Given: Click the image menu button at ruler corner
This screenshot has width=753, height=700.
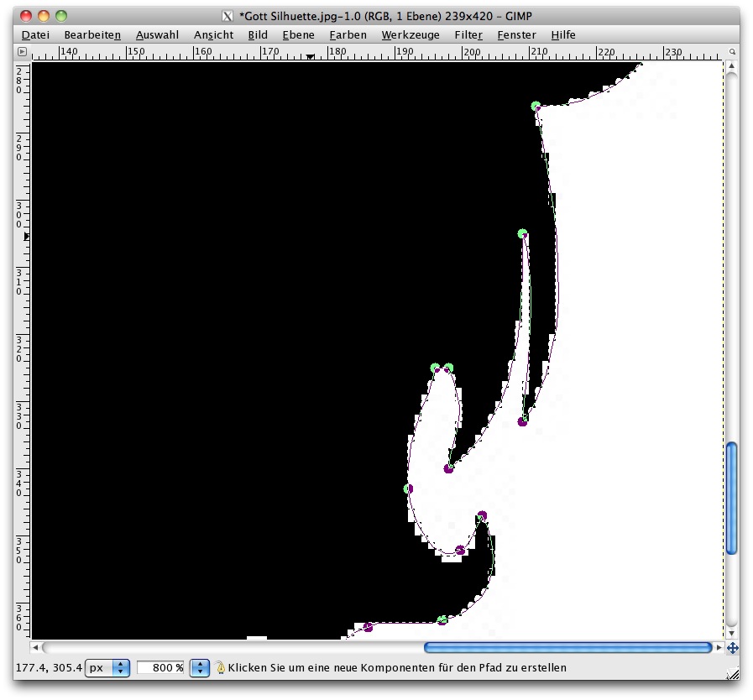Looking at the screenshot, I should point(22,52).
